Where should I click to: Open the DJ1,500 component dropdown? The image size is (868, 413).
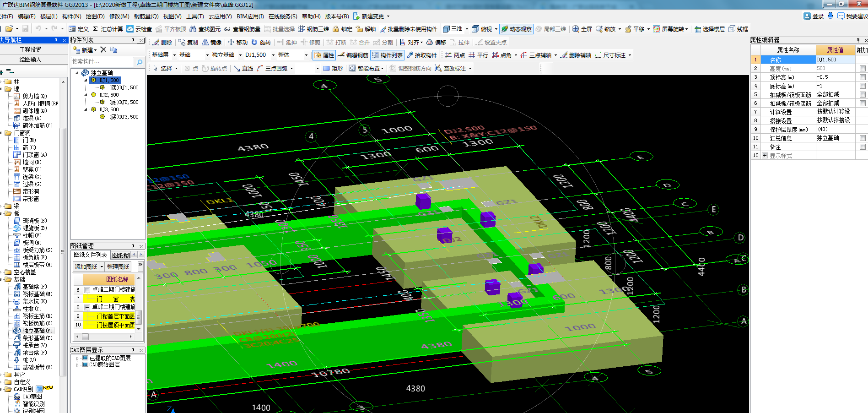pyautogui.click(x=274, y=55)
